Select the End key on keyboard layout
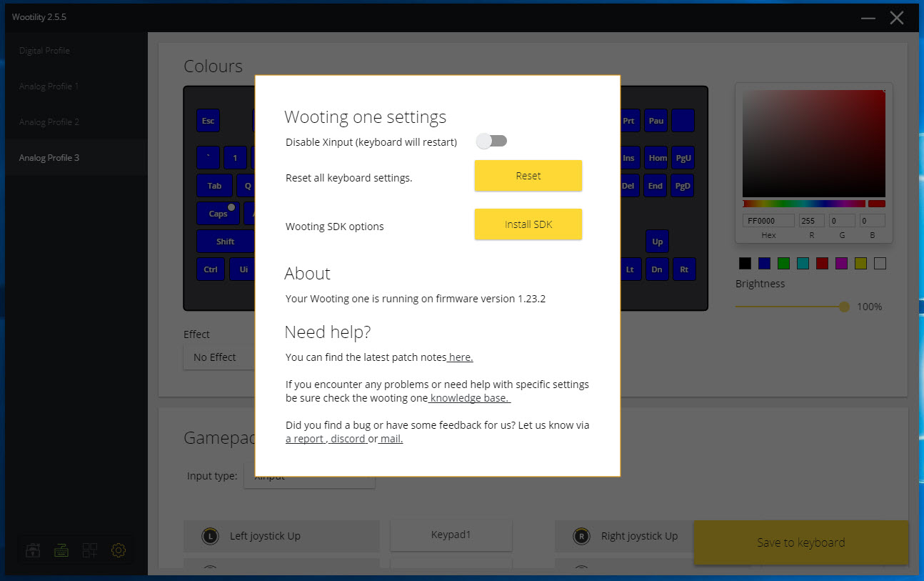Image resolution: width=924 pixels, height=581 pixels. 656,186
